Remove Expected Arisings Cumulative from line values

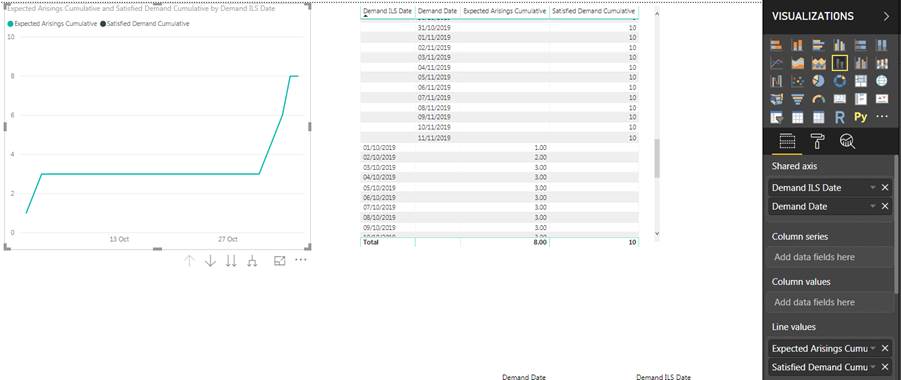point(885,348)
